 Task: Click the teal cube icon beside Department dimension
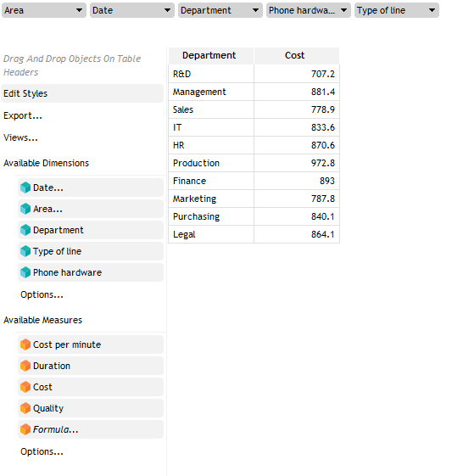(x=25, y=230)
